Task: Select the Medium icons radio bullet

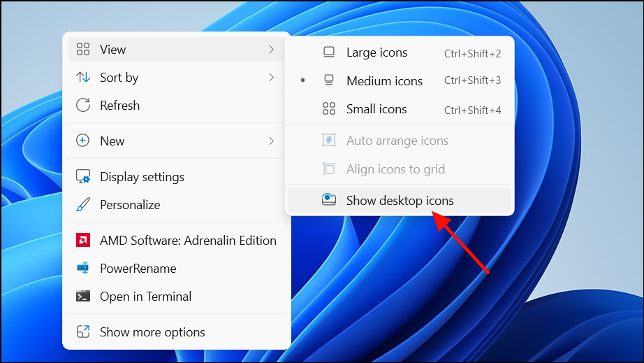Action: (302, 80)
